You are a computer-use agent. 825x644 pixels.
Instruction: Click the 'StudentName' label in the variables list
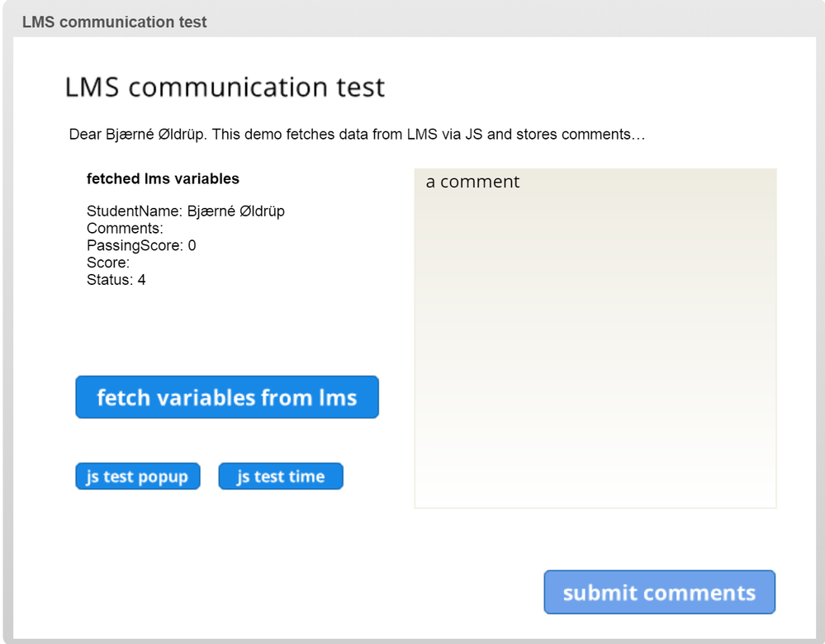[134, 211]
